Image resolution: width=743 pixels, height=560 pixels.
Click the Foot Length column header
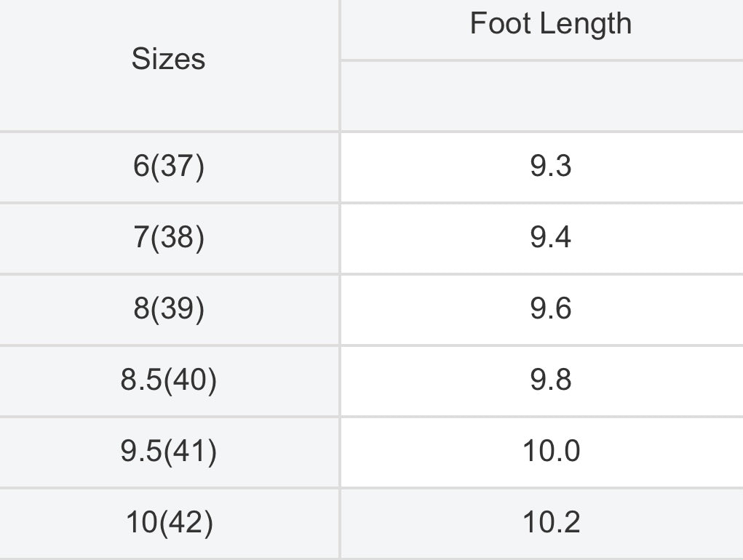click(551, 24)
